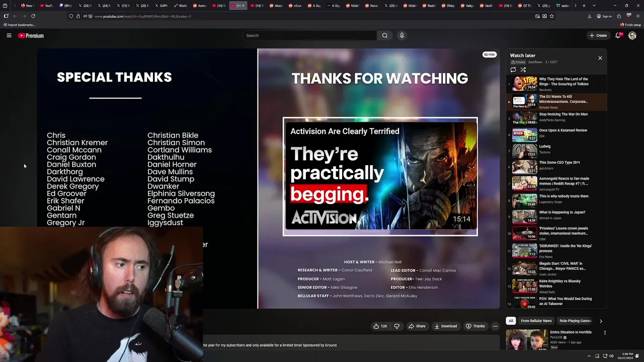Open the list all tabs dropdown
The width and height of the screenshot is (644, 362).
[x=594, y=6]
